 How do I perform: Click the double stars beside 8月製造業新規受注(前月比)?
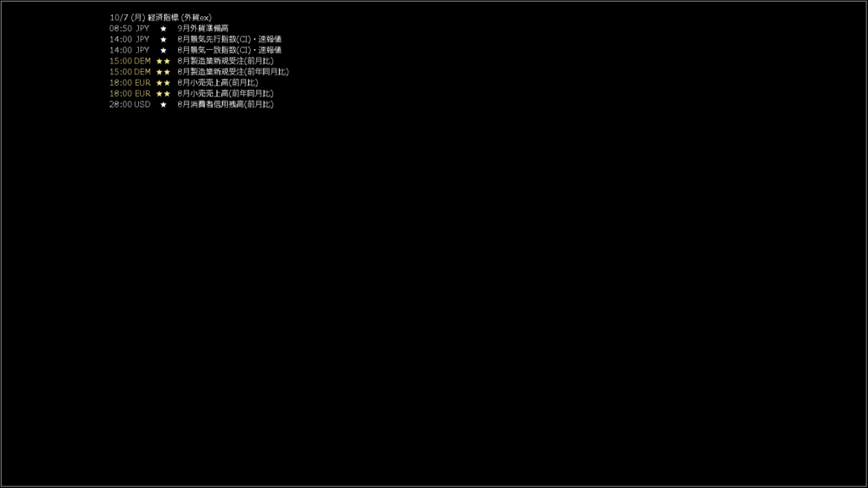164,61
